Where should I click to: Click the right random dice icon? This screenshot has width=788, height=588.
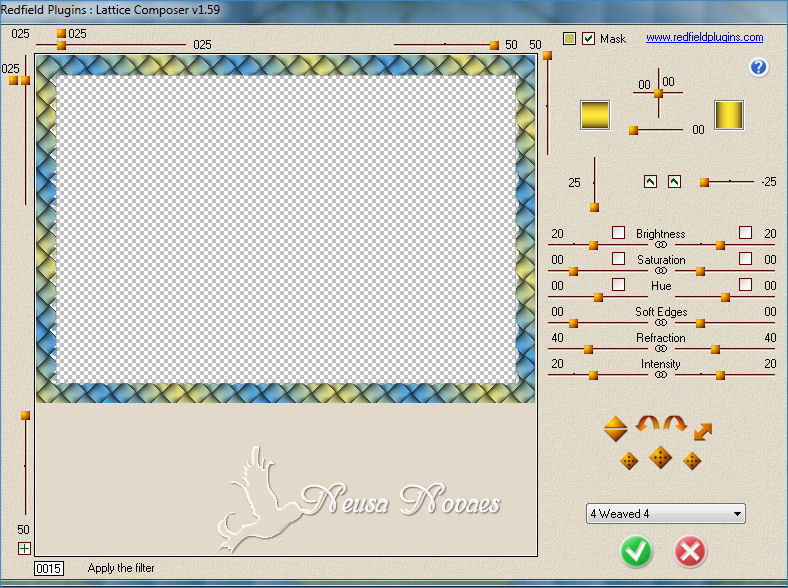pyautogui.click(x=692, y=460)
